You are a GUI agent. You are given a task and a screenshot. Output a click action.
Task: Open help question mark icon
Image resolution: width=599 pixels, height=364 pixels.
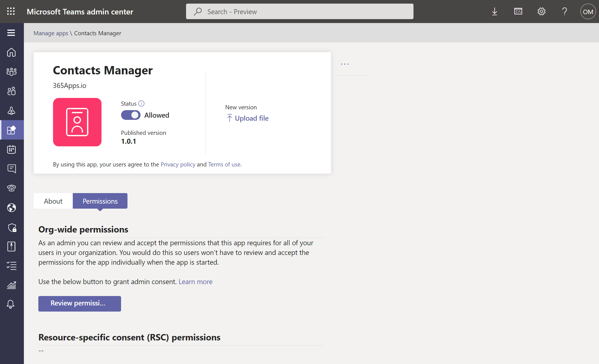pos(565,11)
